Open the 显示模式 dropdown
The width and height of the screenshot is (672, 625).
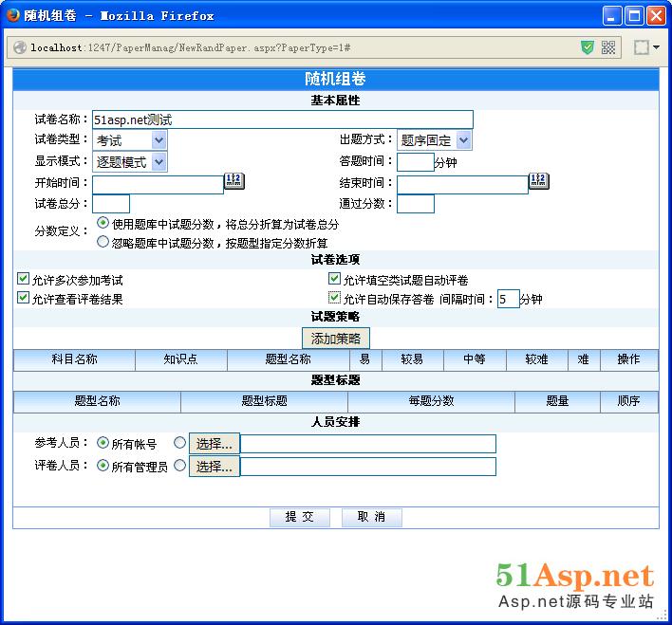[130, 162]
